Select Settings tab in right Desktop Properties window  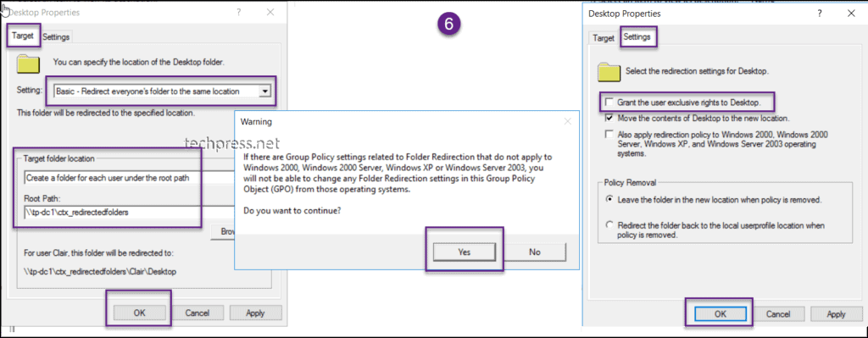point(637,37)
